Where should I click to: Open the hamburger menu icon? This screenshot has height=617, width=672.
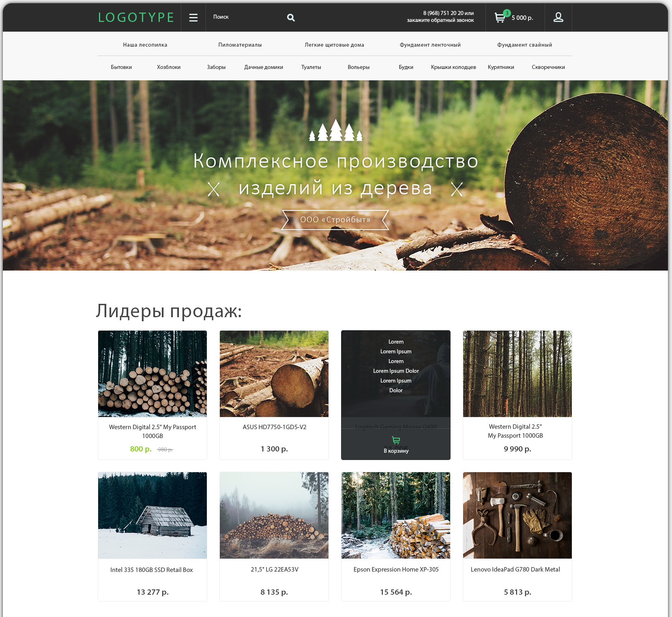click(x=193, y=17)
